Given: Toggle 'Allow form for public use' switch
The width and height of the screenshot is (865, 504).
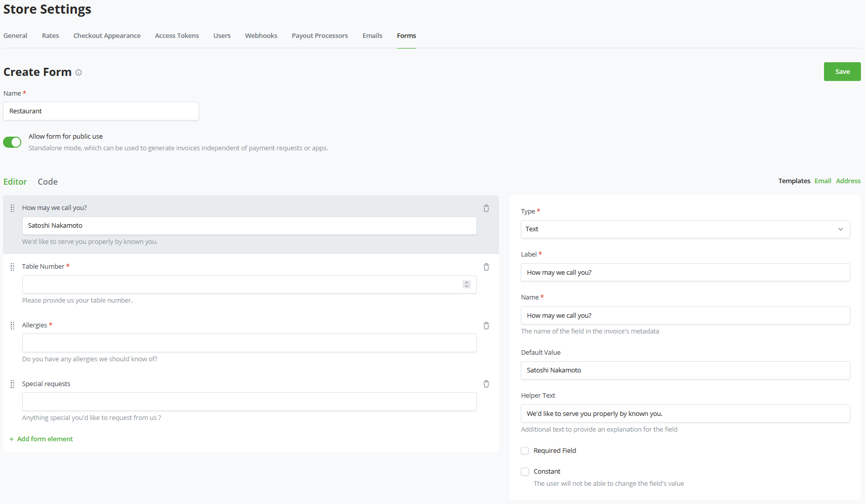Looking at the screenshot, I should click(x=12, y=142).
